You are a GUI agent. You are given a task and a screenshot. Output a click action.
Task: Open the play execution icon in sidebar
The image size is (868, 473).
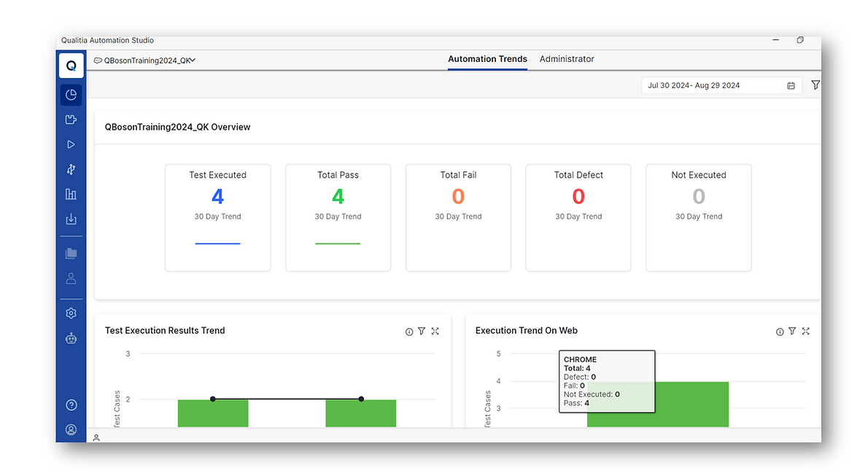(x=71, y=144)
